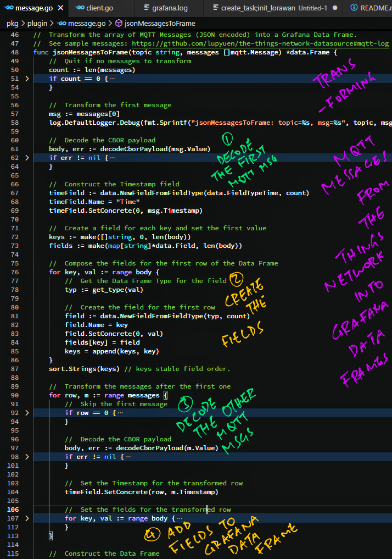Open the README tab
Viewport: 392px width, 559px height.
(375, 8)
